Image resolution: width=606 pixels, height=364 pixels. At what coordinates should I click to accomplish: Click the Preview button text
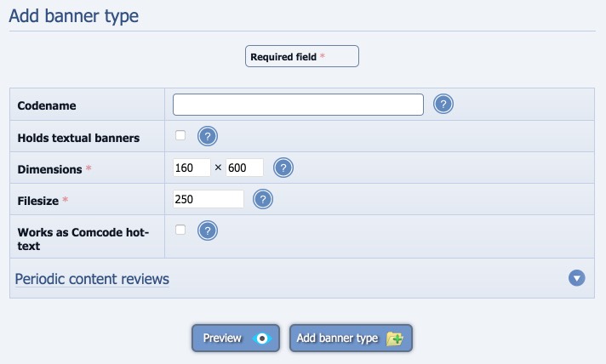coord(222,338)
